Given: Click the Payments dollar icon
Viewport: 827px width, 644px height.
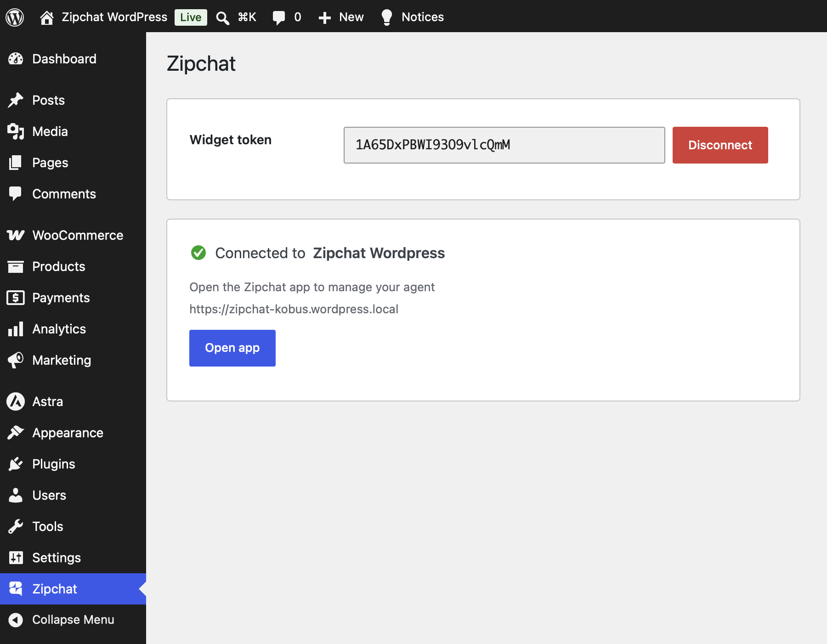Looking at the screenshot, I should 16,298.
